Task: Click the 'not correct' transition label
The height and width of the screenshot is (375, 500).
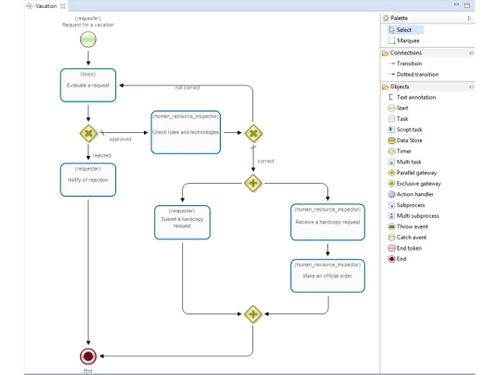Action: coord(188,88)
